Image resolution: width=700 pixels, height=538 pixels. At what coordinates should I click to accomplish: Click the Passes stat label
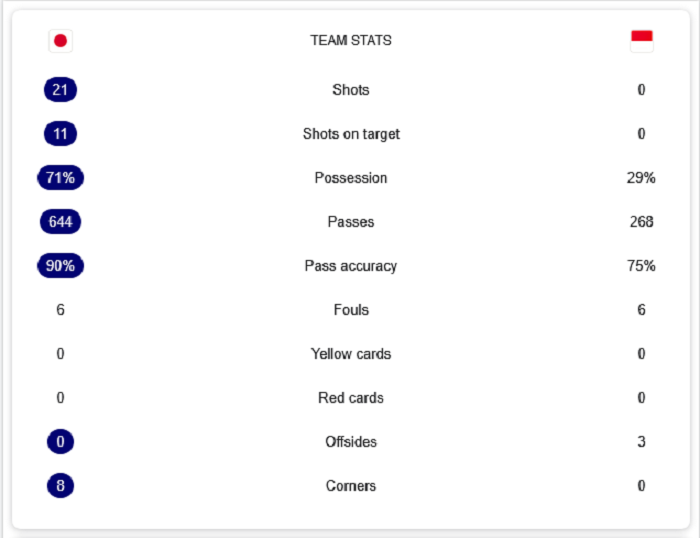[x=351, y=222]
